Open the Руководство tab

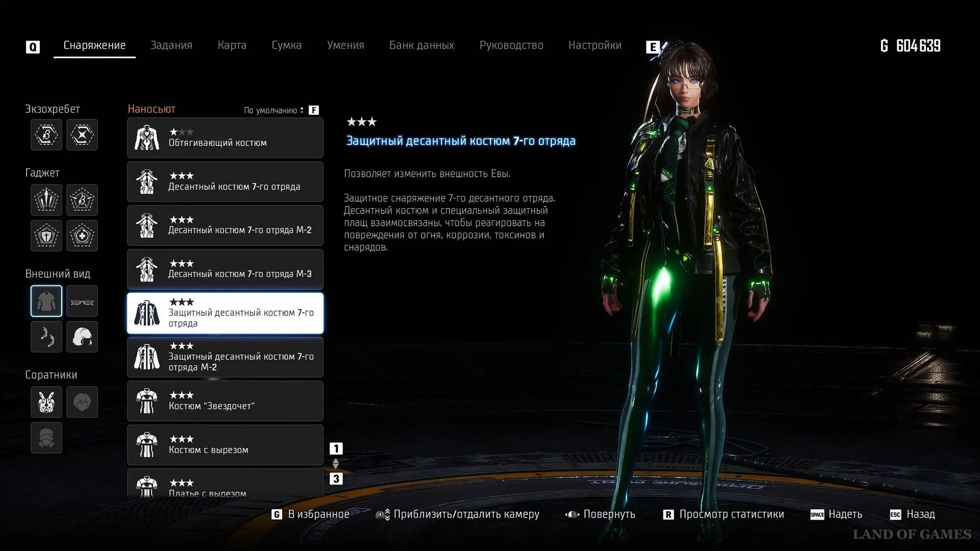coord(511,45)
